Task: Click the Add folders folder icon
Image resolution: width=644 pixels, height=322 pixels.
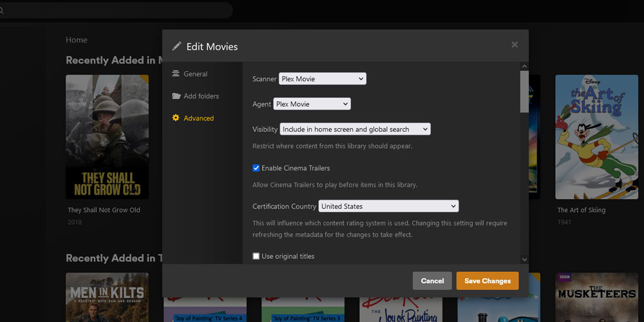Action: tap(176, 96)
